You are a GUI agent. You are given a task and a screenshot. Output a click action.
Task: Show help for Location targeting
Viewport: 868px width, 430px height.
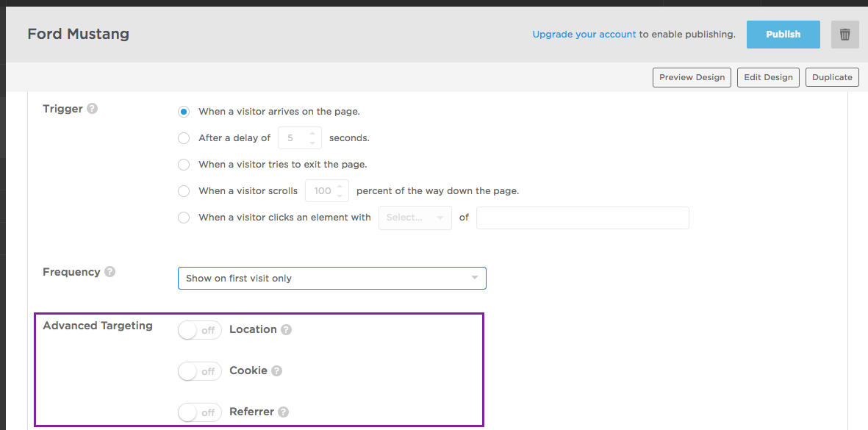point(286,329)
